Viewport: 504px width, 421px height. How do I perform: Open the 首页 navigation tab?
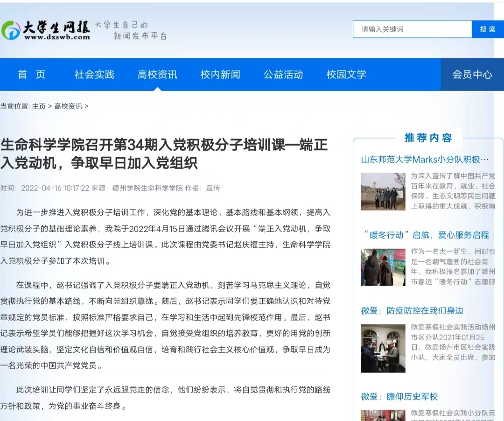[31, 75]
